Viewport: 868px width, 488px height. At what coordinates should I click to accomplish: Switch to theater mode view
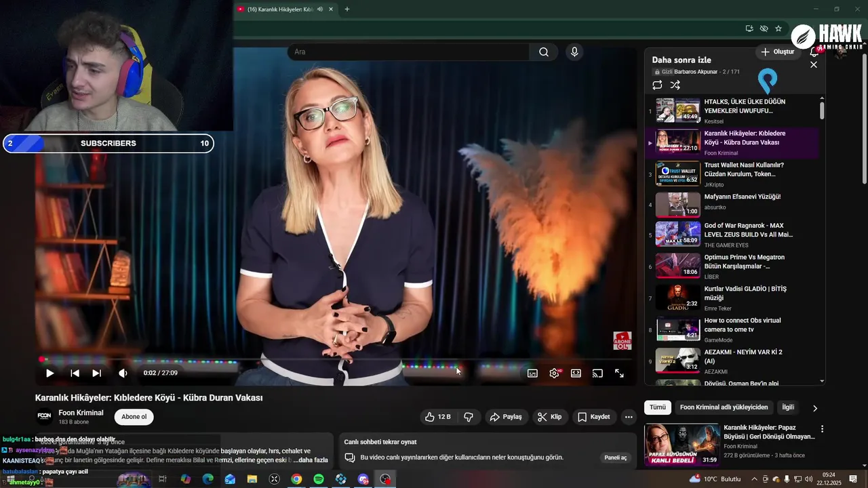click(576, 373)
